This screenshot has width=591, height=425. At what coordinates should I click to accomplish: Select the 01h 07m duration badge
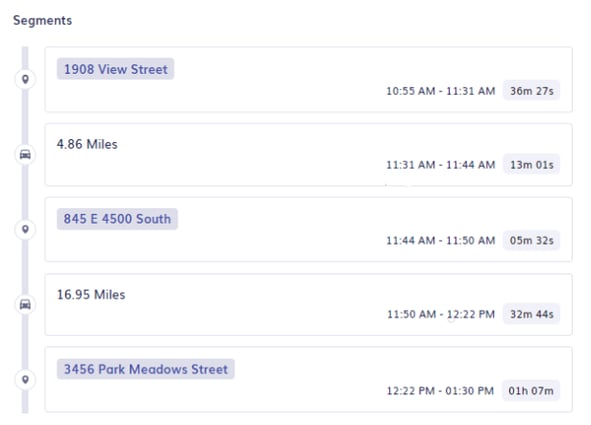(x=531, y=391)
